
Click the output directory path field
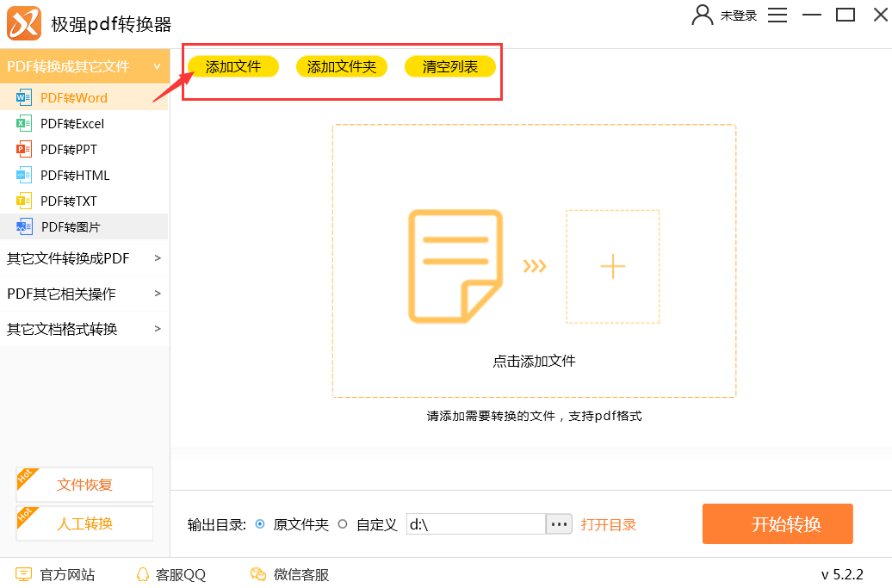[x=475, y=524]
